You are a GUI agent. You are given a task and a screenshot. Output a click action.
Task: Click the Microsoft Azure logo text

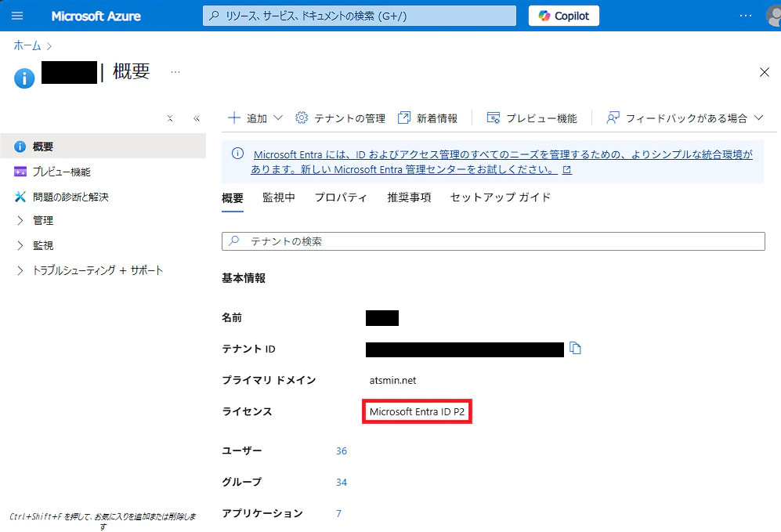tap(96, 16)
